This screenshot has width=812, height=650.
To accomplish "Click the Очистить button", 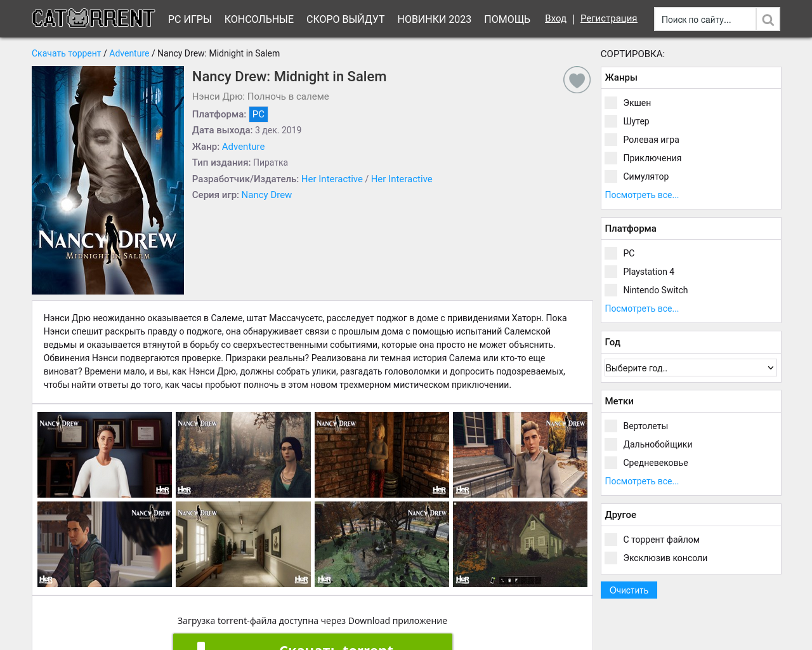I will coord(629,590).
